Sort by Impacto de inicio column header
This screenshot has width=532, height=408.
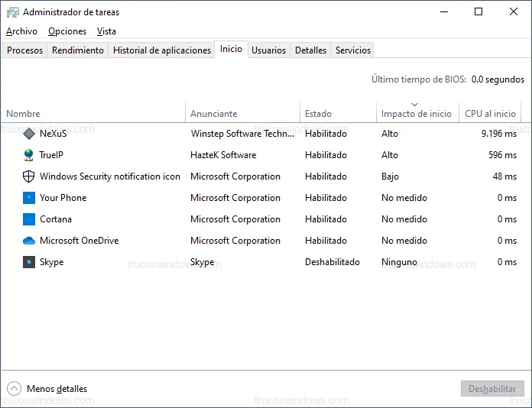416,114
